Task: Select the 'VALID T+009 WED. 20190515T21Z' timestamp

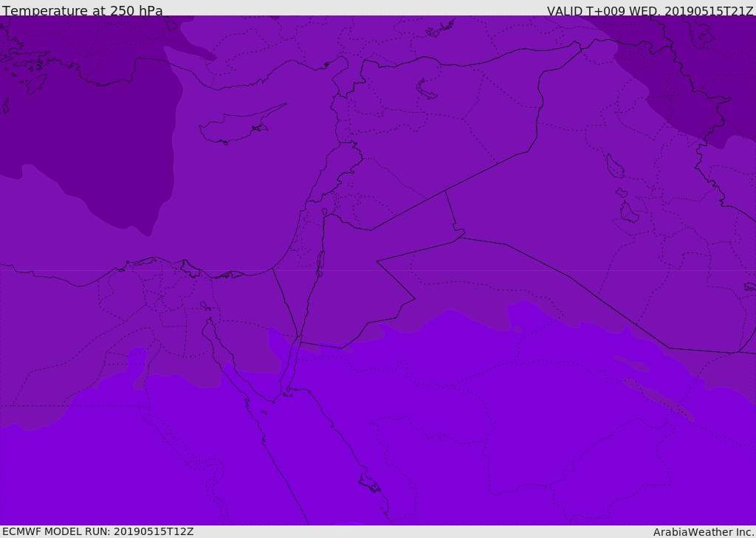Action: point(650,11)
